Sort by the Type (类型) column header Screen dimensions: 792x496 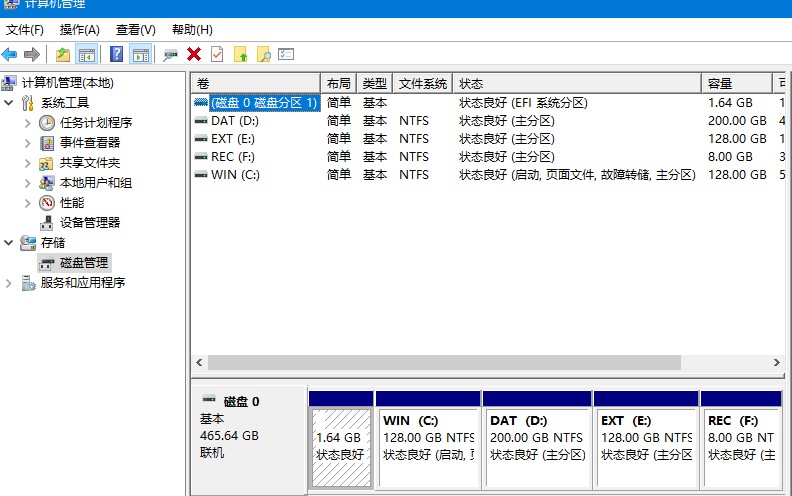click(x=375, y=83)
